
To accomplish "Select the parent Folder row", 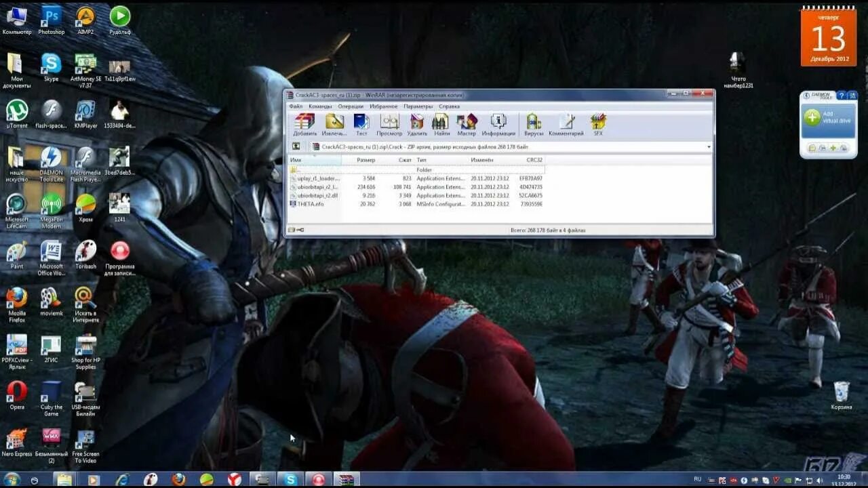I will [416, 169].
